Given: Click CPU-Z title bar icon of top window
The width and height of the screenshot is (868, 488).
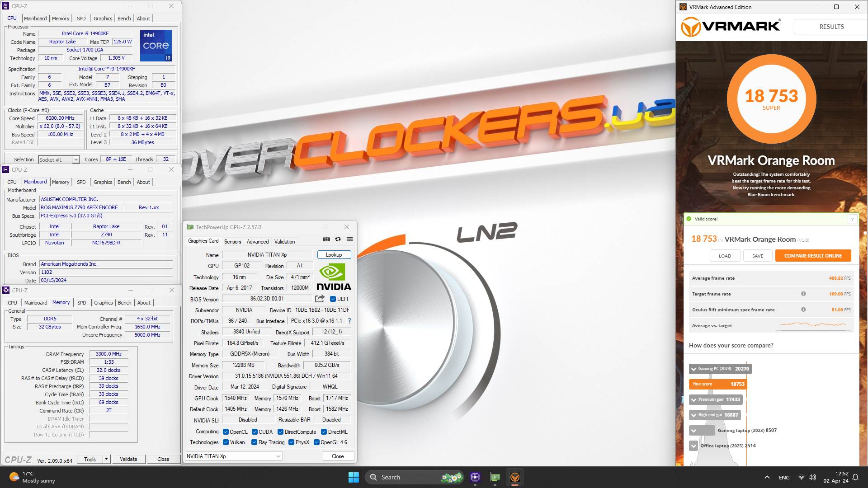Looking at the screenshot, I should coord(5,6).
